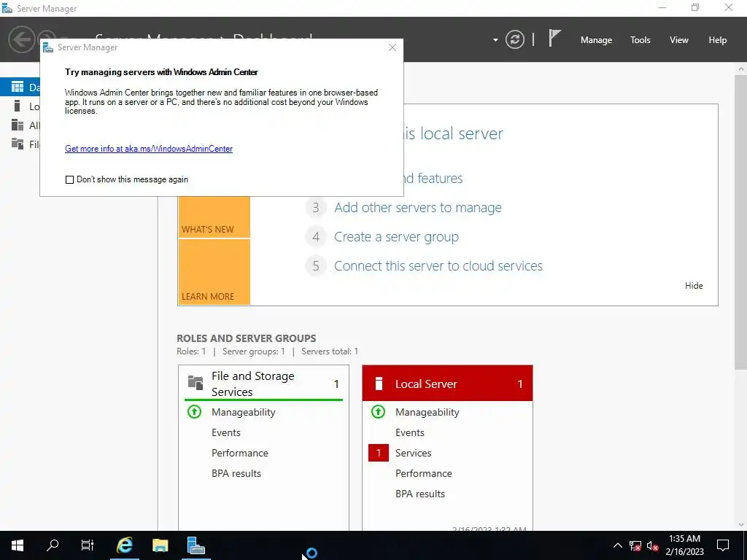This screenshot has height=560, width=747.
Task: Open the dropdown arrow beside refresh
Action: coord(495,40)
